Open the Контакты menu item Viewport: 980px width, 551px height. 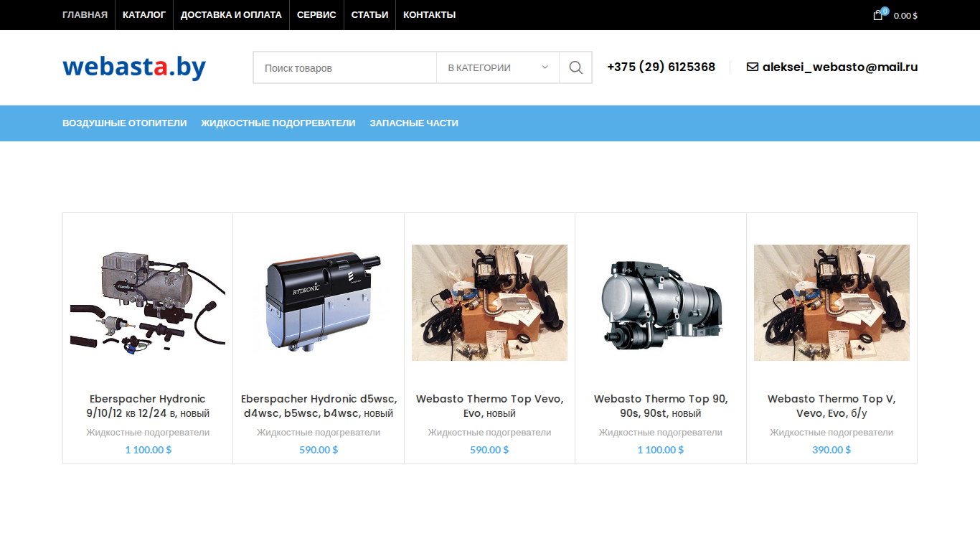tap(429, 15)
